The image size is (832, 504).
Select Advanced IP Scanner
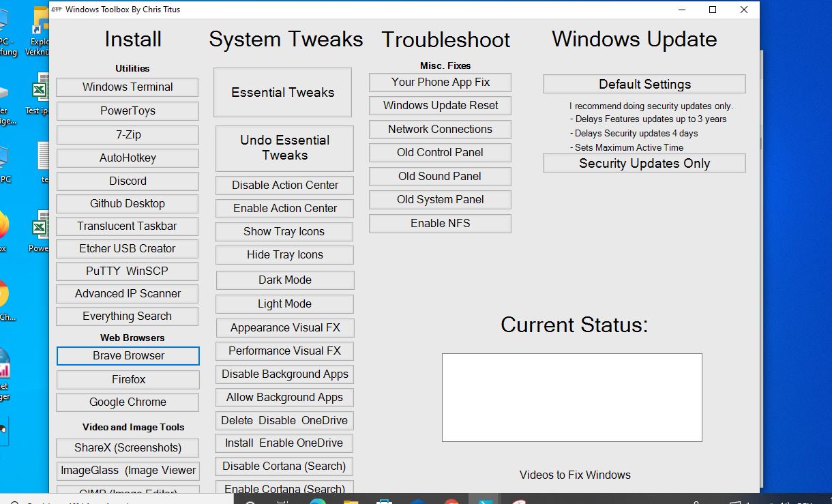click(x=128, y=294)
